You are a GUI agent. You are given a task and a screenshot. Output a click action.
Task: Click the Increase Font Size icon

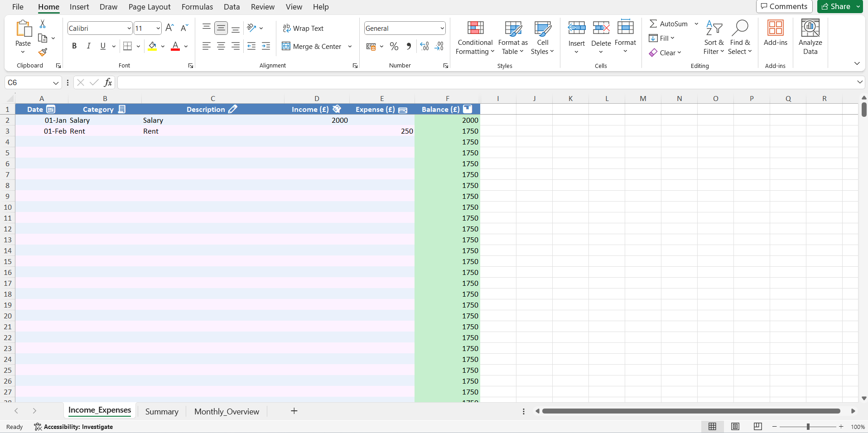point(169,28)
